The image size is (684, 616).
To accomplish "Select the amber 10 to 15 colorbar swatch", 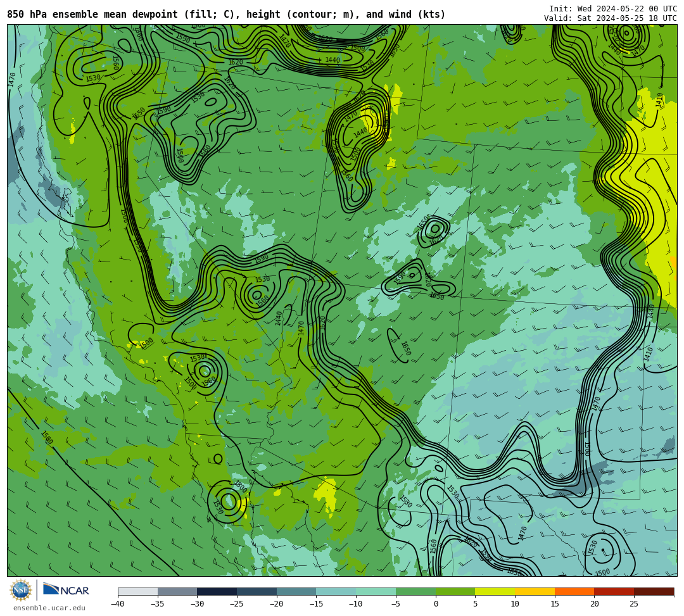I will coord(535,591).
